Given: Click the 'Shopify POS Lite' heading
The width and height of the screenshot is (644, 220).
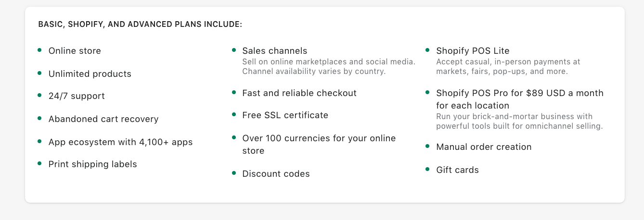Looking at the screenshot, I should click(473, 51).
